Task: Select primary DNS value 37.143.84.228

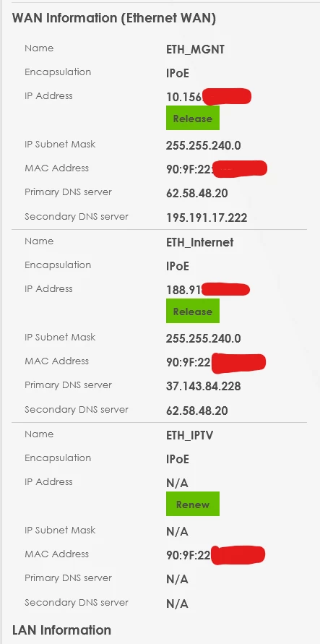Action: tap(204, 386)
